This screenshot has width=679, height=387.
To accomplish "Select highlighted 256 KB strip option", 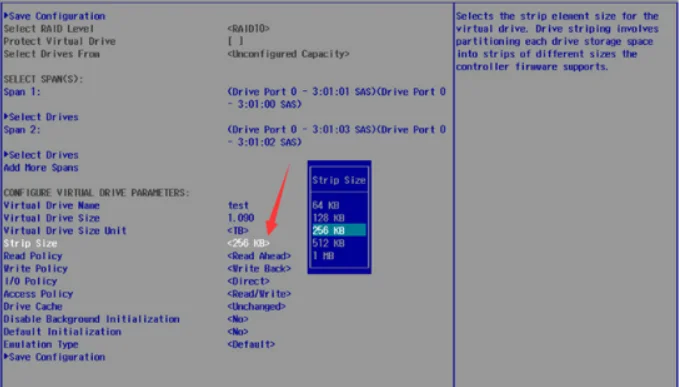I will [x=339, y=230].
